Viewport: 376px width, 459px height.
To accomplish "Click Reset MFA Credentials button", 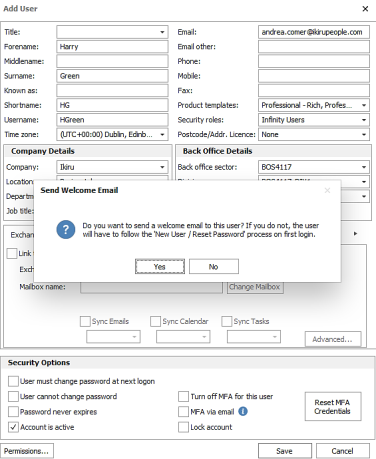I will click(x=333, y=406).
